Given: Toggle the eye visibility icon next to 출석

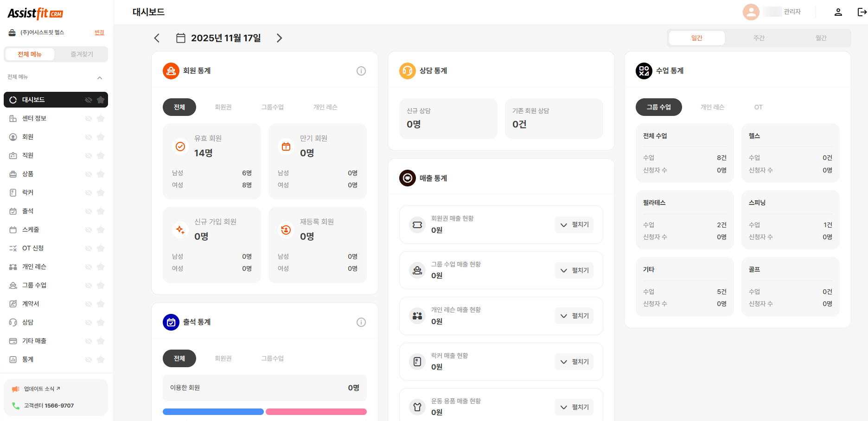Looking at the screenshot, I should [x=88, y=211].
